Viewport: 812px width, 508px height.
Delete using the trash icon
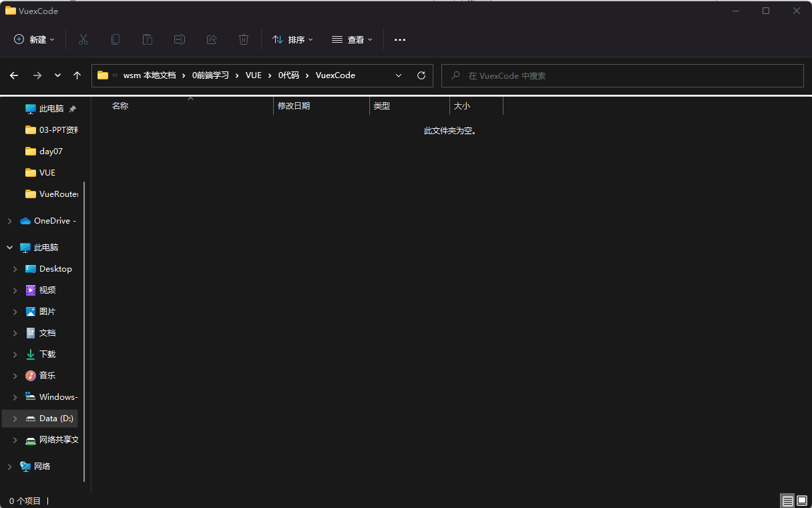[243, 39]
